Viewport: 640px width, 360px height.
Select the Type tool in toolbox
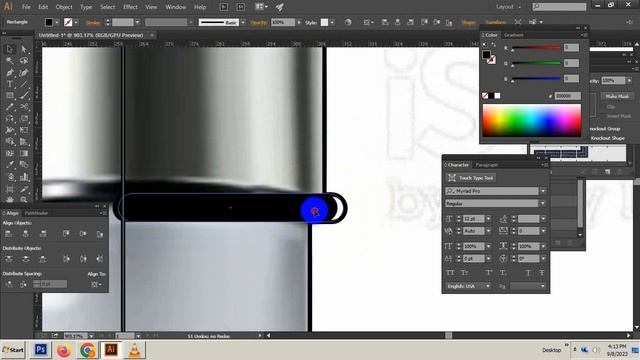[x=10, y=84]
